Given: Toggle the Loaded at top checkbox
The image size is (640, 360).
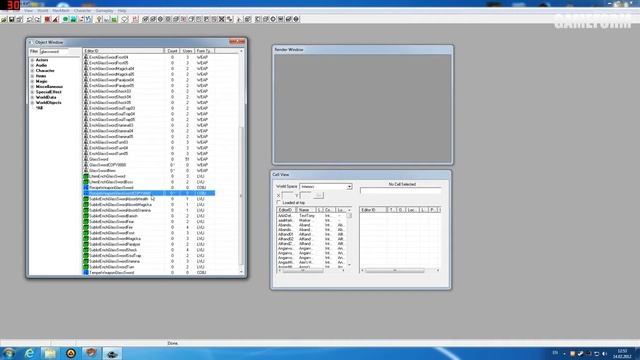Looking at the screenshot, I should (x=279, y=202).
